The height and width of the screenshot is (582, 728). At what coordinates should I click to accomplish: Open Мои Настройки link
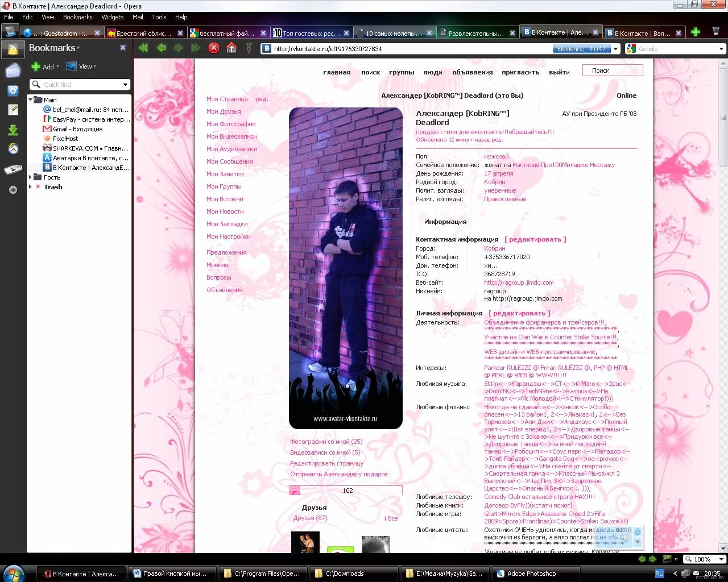pyautogui.click(x=228, y=236)
